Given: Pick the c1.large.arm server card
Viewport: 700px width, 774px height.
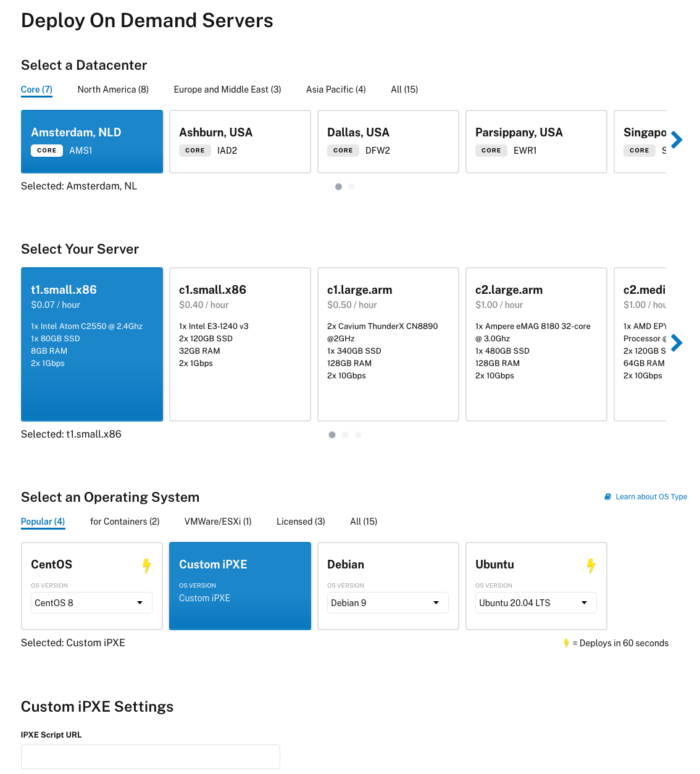Looking at the screenshot, I should click(388, 344).
